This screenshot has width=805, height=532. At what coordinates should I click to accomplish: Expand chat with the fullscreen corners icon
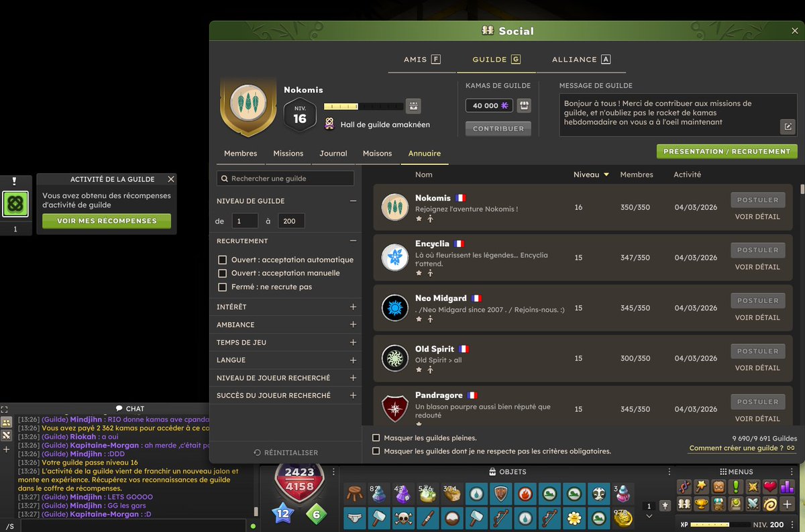[5, 409]
